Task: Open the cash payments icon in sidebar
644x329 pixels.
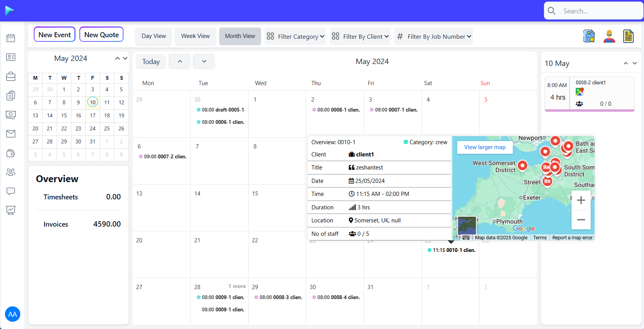Action: [x=11, y=115]
